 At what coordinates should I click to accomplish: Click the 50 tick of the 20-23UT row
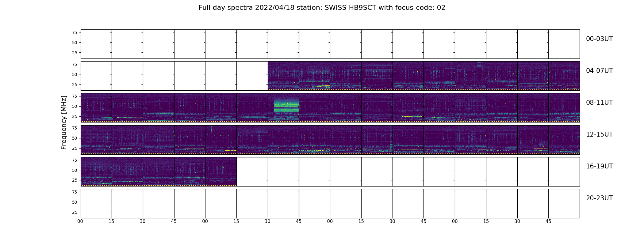point(75,202)
